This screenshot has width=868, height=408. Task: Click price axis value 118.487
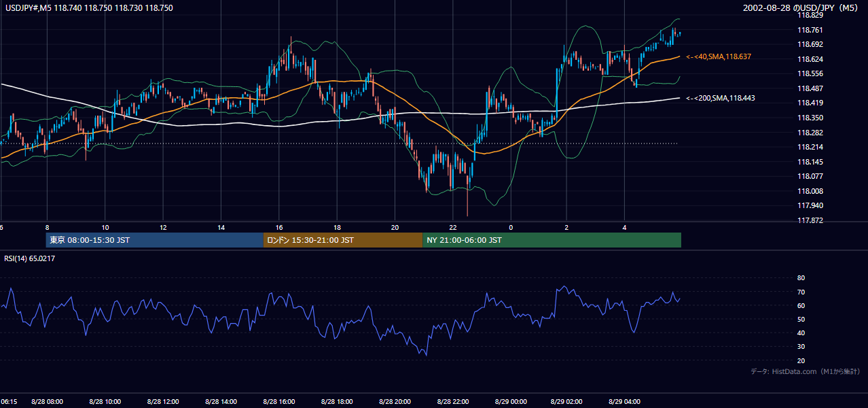(x=811, y=88)
